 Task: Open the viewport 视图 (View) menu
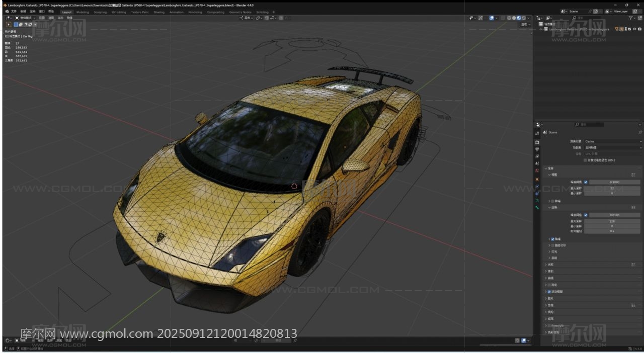click(42, 18)
